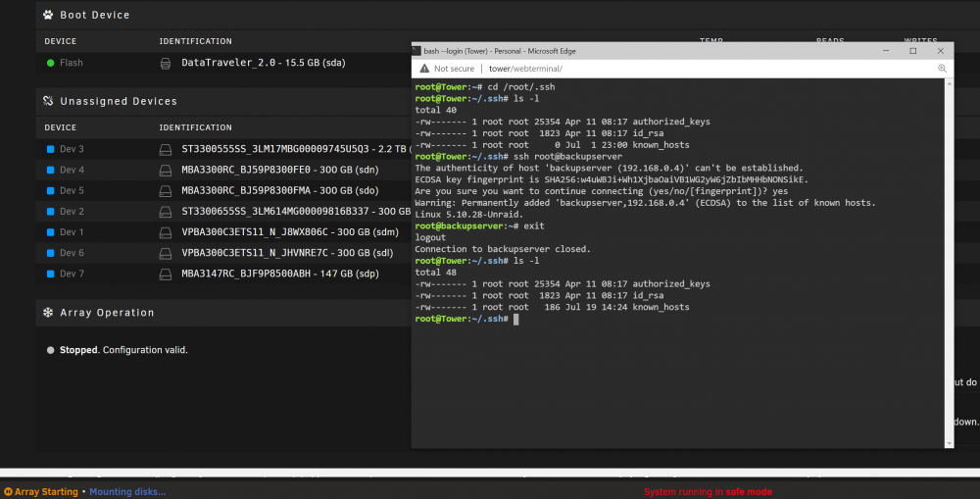Open the Flash boot device link

[72, 63]
